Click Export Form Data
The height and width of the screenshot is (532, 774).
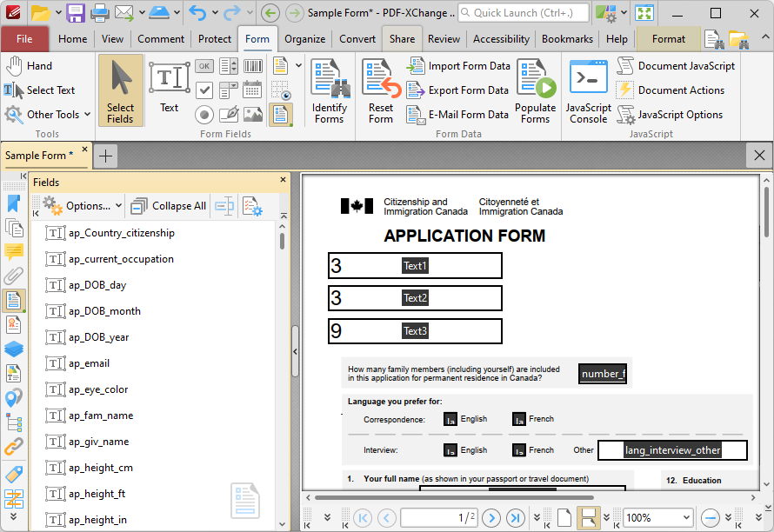[457, 90]
